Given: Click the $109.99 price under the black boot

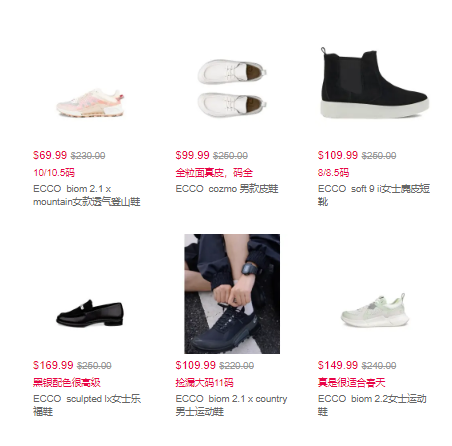Looking at the screenshot, I should [x=338, y=155].
